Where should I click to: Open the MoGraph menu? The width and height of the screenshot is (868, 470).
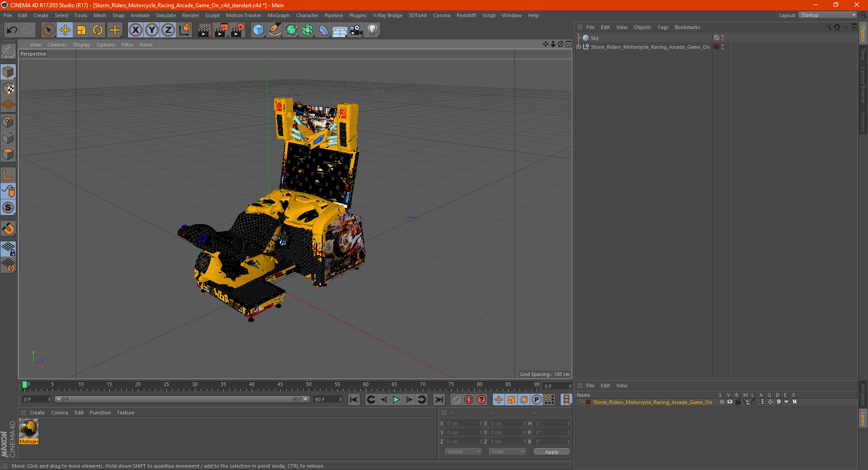click(x=278, y=15)
